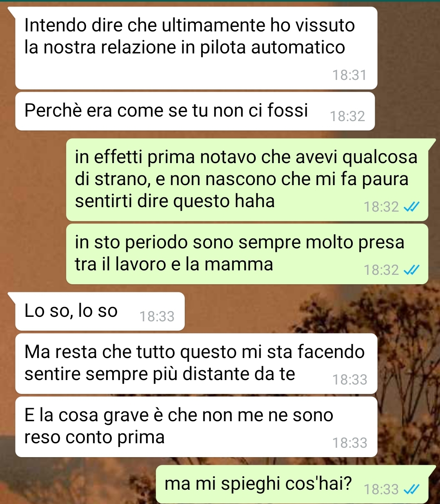Tap the 18:33 timestamp next to "Lo so, lo so"
Screen dimensions: 440x504
(157, 316)
